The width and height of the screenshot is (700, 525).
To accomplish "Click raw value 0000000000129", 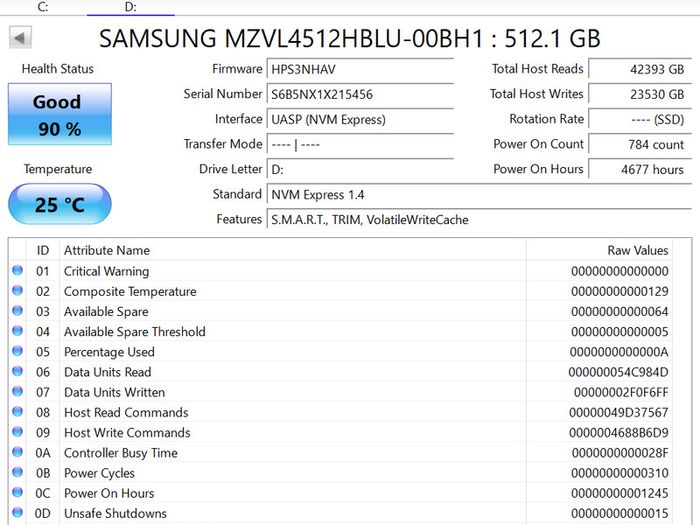I will pos(620,291).
